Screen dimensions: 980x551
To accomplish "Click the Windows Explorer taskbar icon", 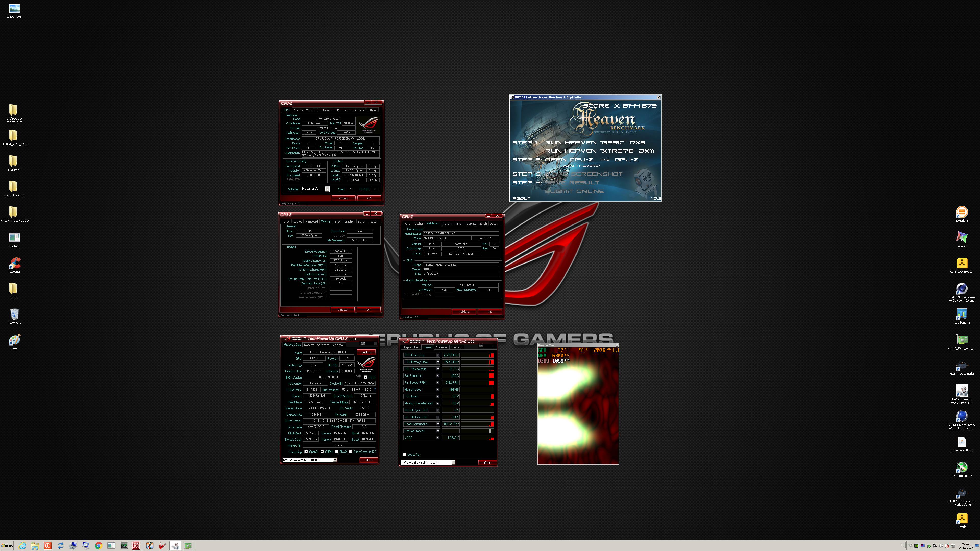I will [35, 546].
